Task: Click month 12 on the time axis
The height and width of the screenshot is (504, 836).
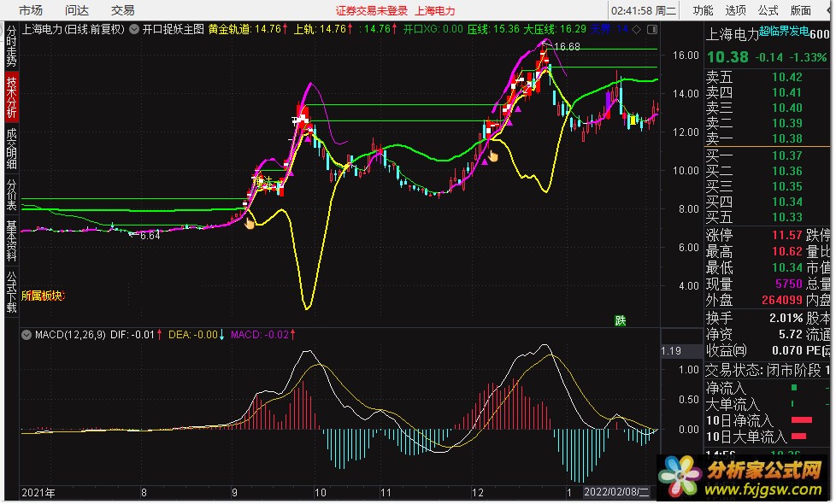Action: (477, 492)
